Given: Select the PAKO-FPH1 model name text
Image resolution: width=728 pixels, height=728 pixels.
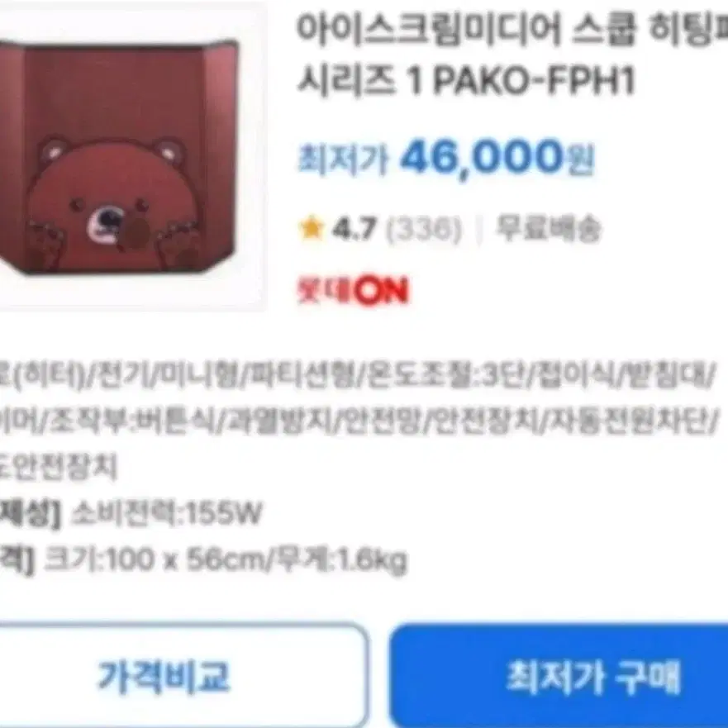Looking at the screenshot, I should pyautogui.click(x=534, y=80).
